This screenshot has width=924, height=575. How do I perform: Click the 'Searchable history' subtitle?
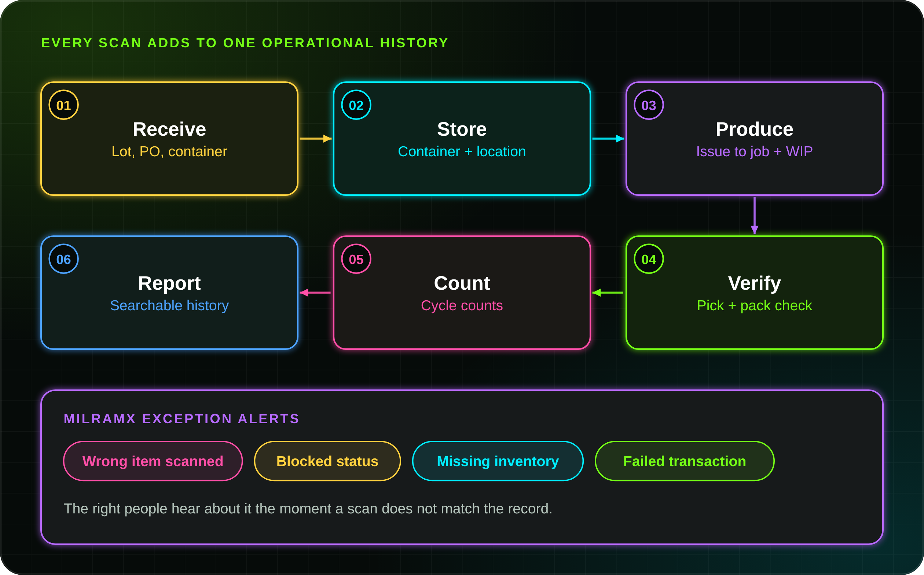(x=169, y=306)
